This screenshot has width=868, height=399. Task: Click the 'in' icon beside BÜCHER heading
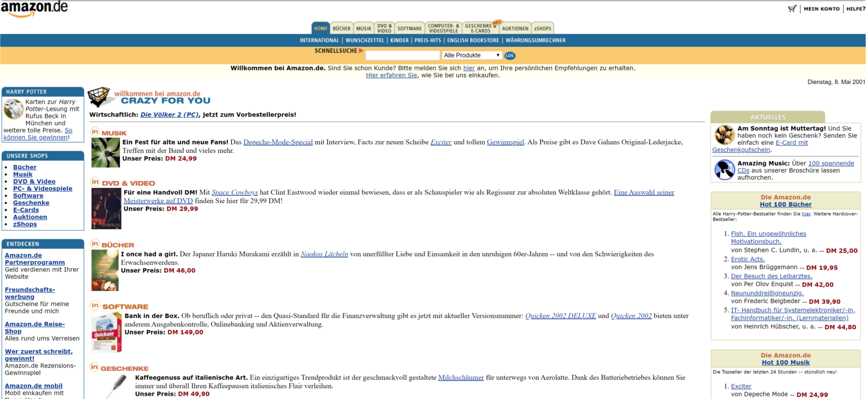(95, 244)
